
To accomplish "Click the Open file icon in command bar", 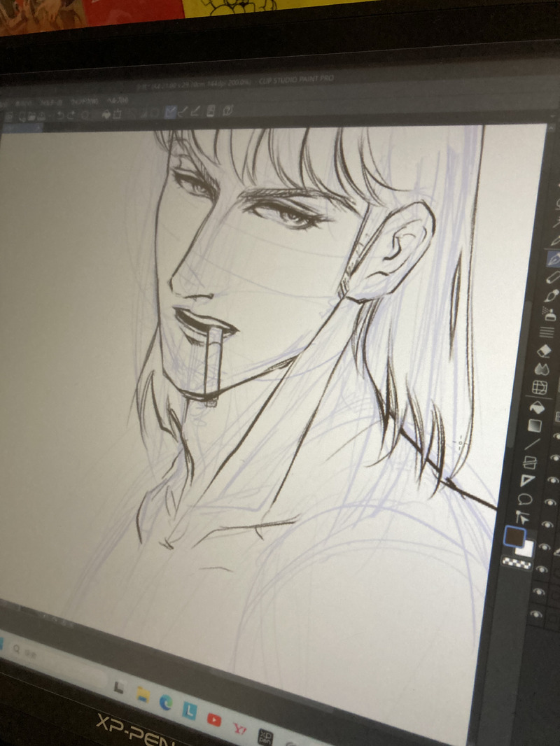I will coord(31,115).
